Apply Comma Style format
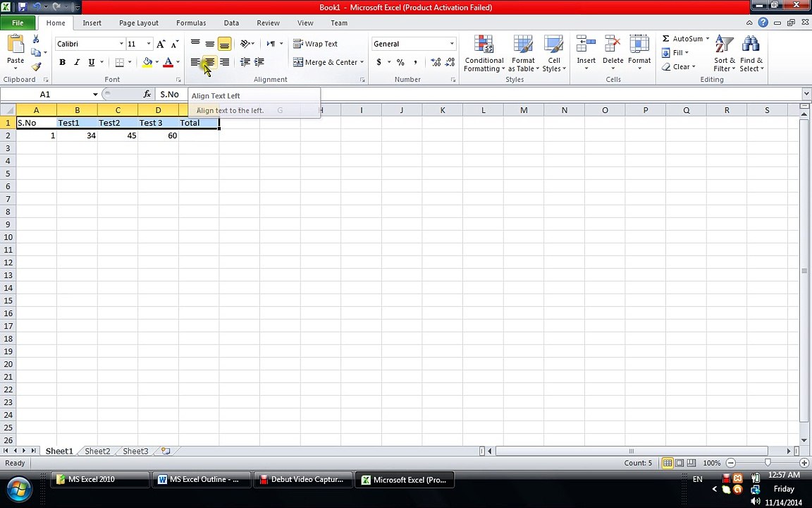Screen dimensions: 812x508 414,62
